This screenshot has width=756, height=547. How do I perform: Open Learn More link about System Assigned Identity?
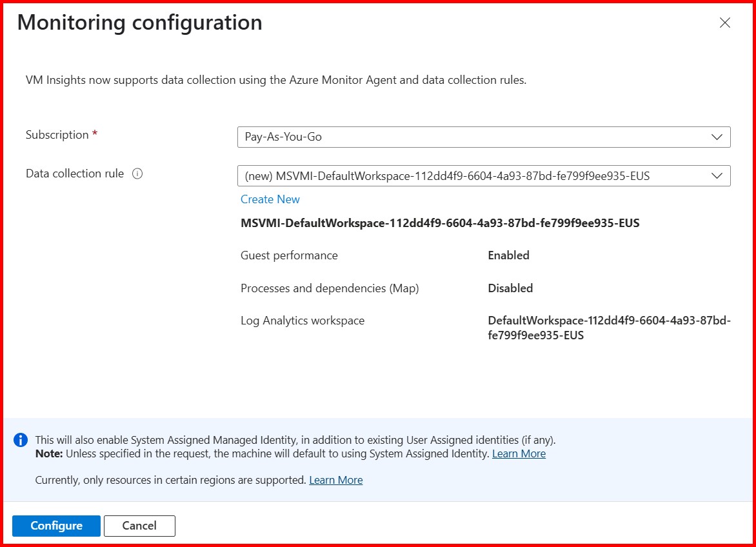click(x=519, y=454)
